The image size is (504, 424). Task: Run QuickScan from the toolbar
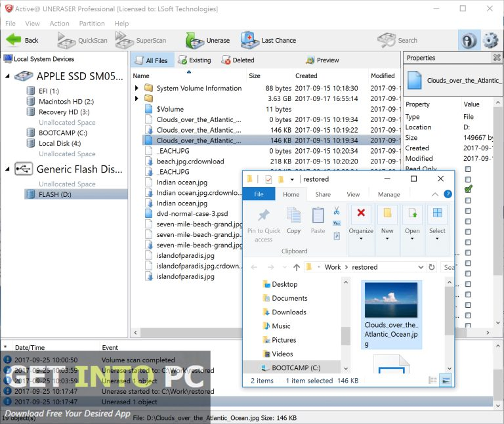pyautogui.click(x=82, y=40)
